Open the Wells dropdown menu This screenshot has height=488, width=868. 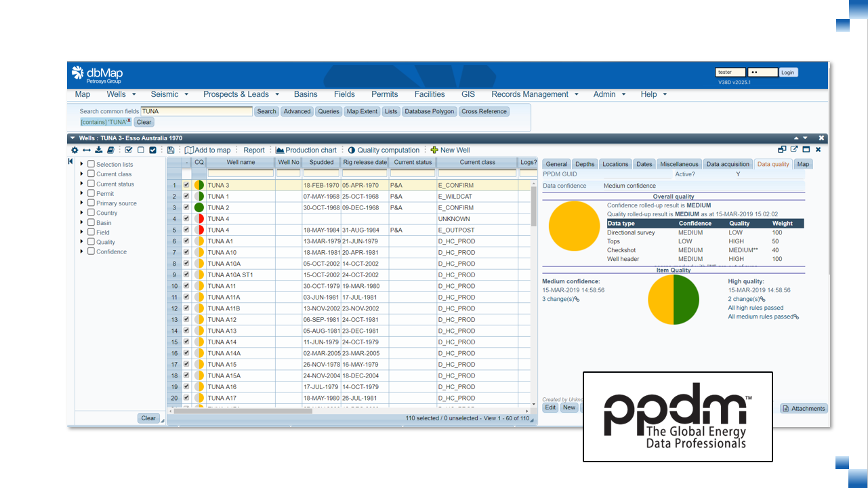pyautogui.click(x=117, y=94)
